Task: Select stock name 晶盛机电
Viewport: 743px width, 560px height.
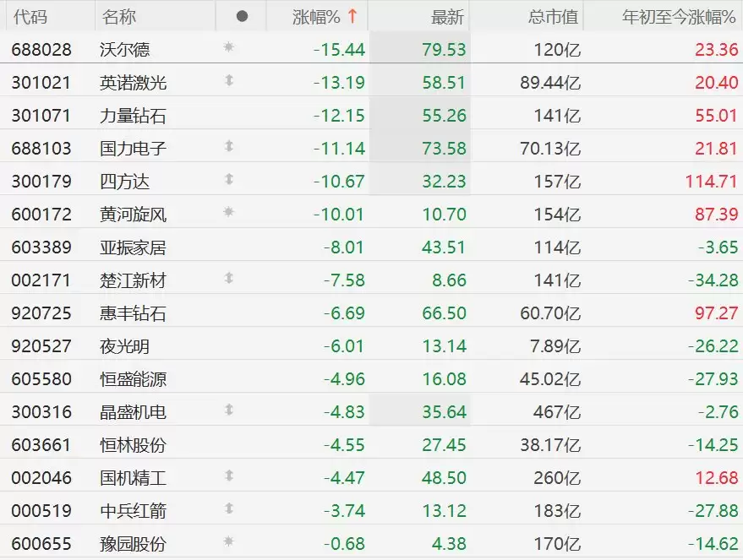Action: (x=134, y=412)
